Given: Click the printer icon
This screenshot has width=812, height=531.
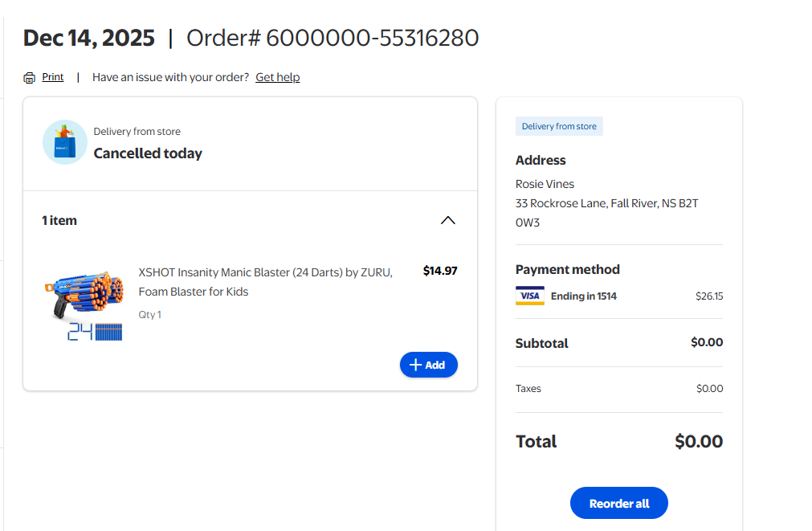Looking at the screenshot, I should click(x=30, y=78).
